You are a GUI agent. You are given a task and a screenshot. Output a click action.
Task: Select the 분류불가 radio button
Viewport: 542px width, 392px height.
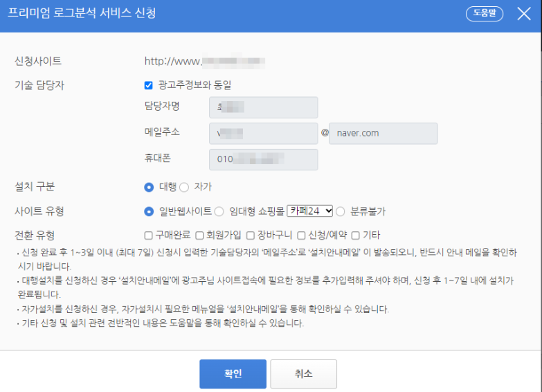coord(341,211)
